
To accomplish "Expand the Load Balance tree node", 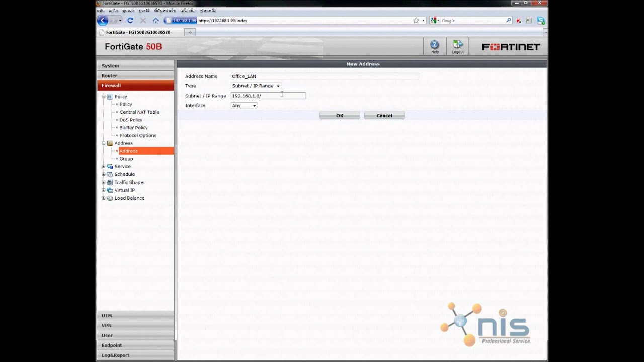I will pos(104,198).
